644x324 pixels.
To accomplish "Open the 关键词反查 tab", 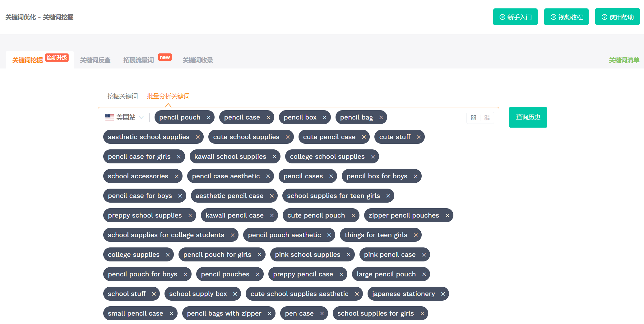I will pos(95,60).
